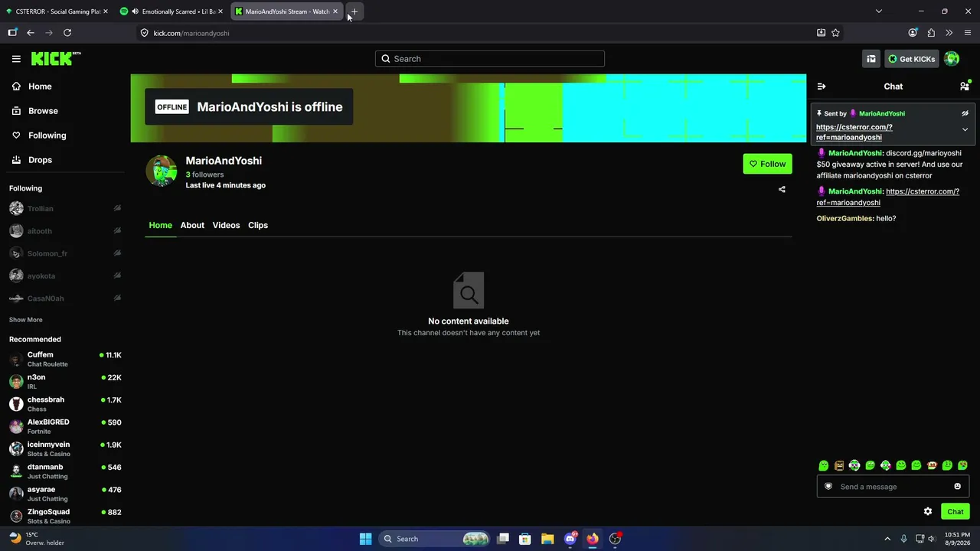Open the taskbar volume control
This screenshot has height=551, width=980.
click(933, 539)
